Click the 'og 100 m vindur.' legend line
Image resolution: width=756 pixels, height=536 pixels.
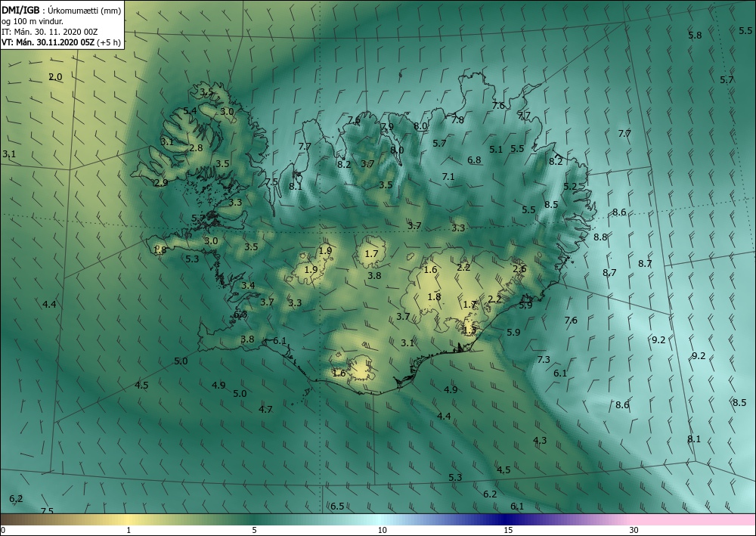33,21
